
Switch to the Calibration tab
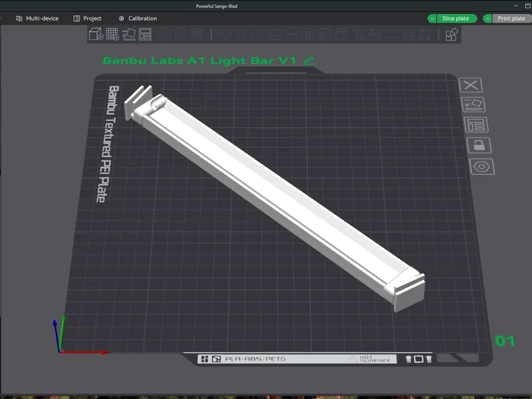pyautogui.click(x=138, y=19)
